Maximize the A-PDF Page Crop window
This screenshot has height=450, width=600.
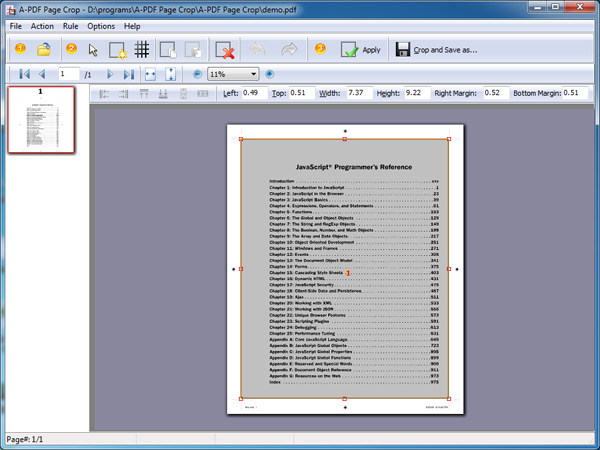tap(556, 7)
